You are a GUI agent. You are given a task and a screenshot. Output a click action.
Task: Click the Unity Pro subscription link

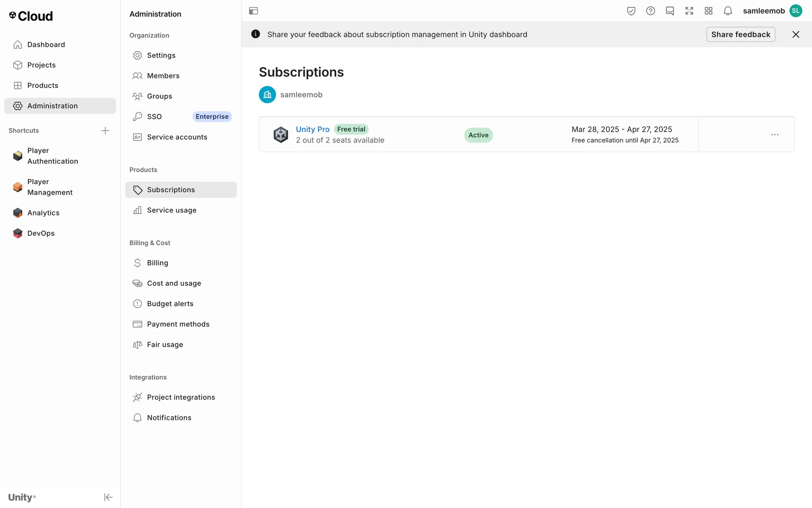(312, 129)
